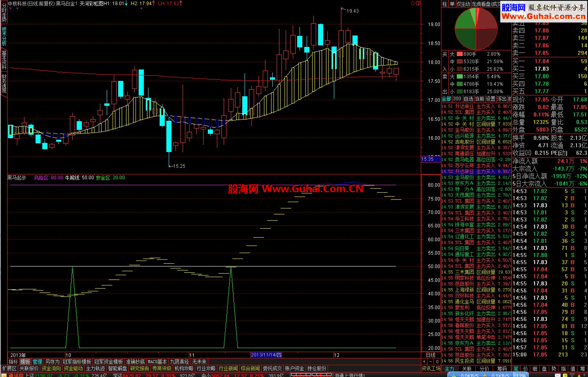Select the MACD基本 indicator
The image size is (588, 377).
[x=157, y=362]
